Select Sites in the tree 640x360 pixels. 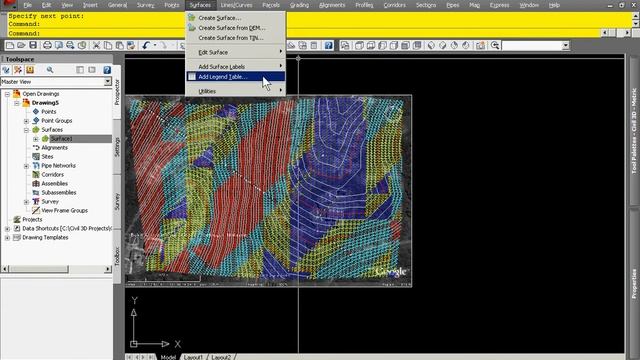tap(47, 157)
